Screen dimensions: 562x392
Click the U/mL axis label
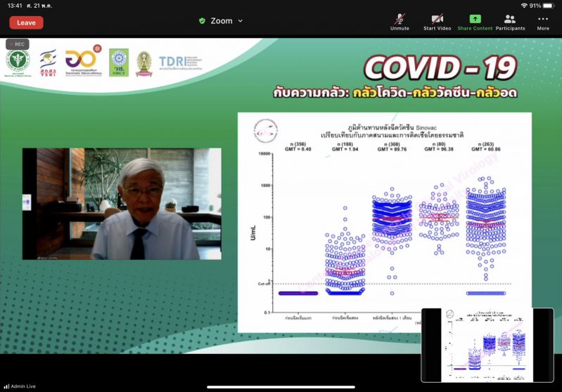253,233
